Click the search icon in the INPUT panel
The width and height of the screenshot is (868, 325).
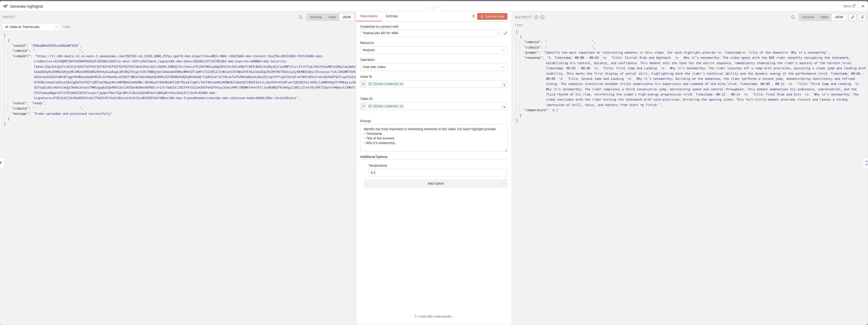300,17
